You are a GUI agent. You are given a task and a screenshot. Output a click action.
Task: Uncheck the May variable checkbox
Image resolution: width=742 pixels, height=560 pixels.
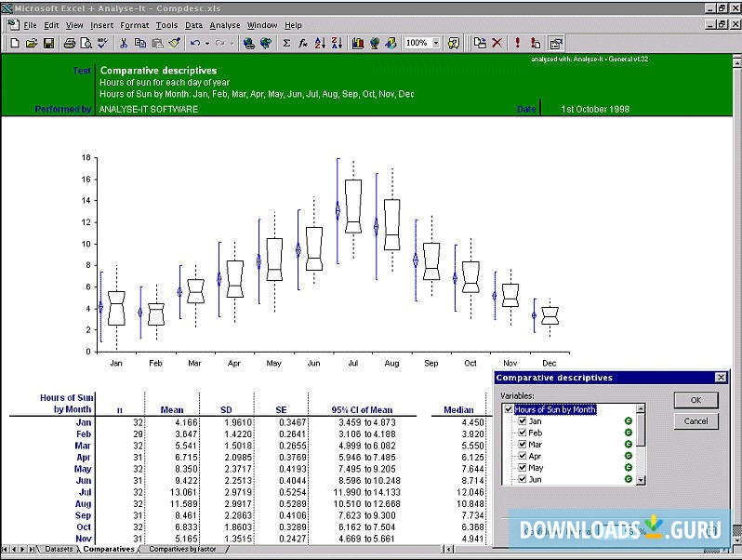[x=522, y=468]
